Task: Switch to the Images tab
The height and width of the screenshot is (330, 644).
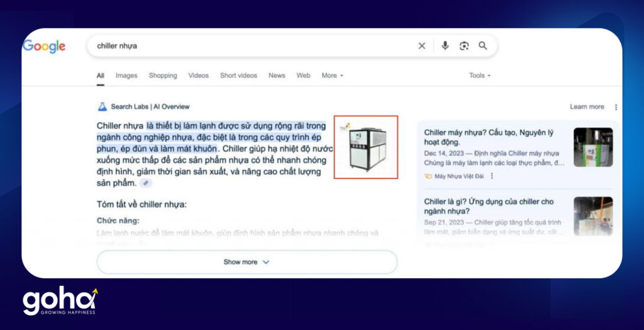Action: click(126, 76)
